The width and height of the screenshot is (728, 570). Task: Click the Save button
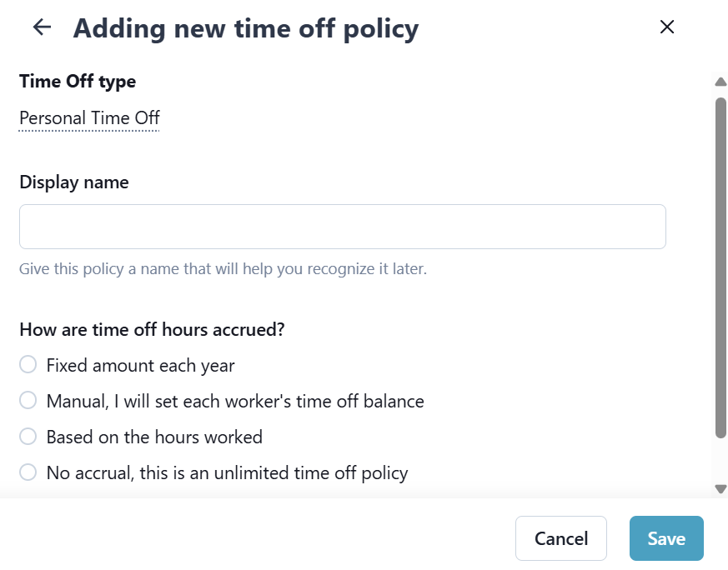(666, 538)
